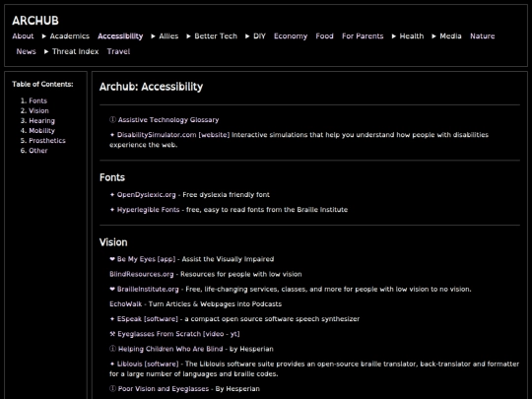Jump to Mobility in table of contents
This screenshot has height=399, width=532.
point(41,131)
